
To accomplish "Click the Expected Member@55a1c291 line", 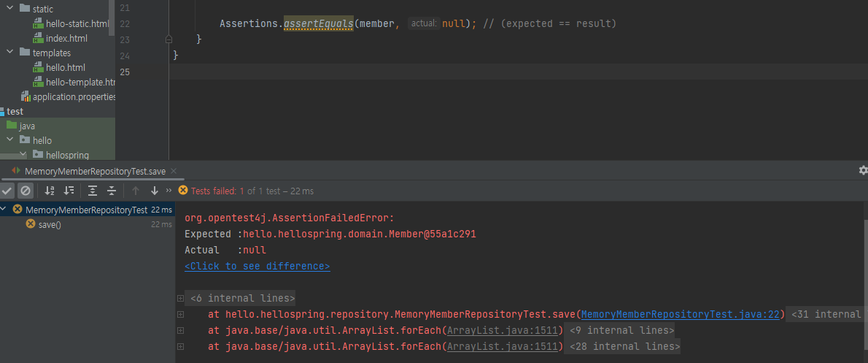I will coord(330,234).
